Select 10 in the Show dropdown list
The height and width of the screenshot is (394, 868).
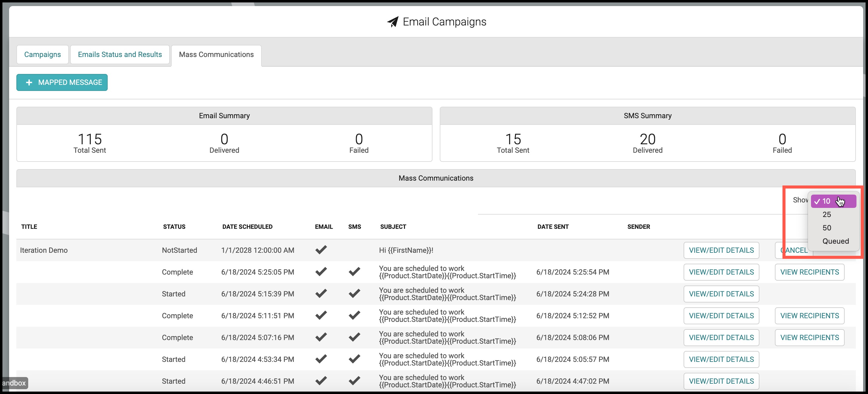pos(833,201)
